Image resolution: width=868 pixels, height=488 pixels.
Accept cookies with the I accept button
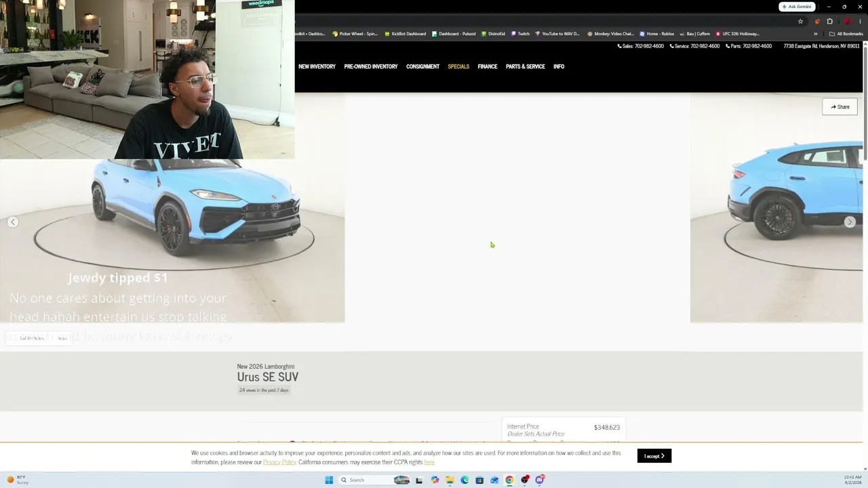(654, 456)
